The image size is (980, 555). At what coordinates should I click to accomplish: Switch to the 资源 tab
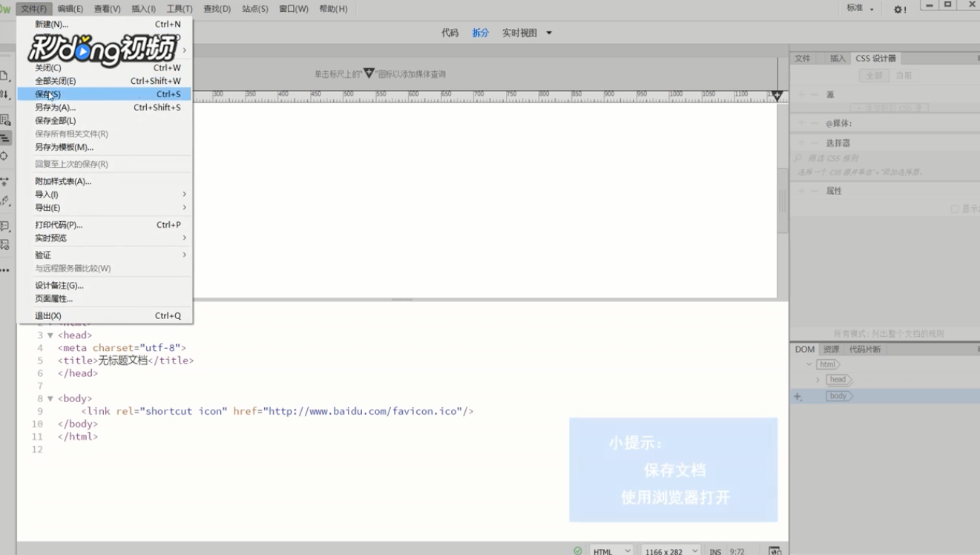831,349
